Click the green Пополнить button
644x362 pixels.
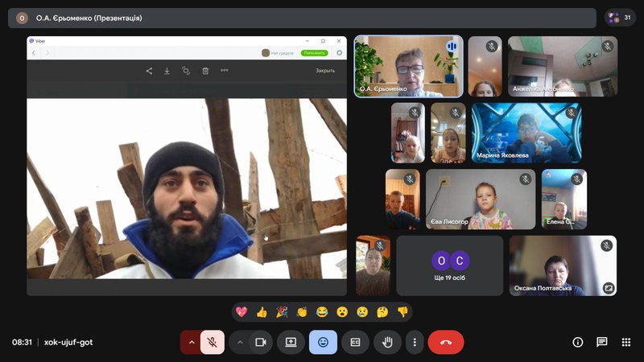tap(315, 53)
